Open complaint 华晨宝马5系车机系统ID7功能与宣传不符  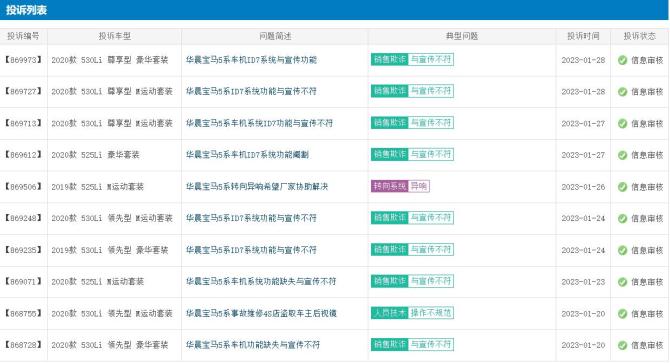click(x=259, y=123)
